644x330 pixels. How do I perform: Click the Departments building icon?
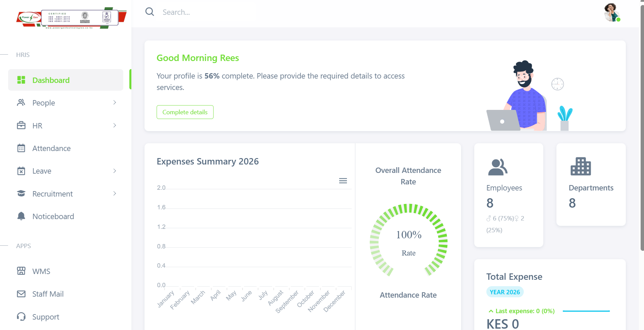[x=580, y=167]
